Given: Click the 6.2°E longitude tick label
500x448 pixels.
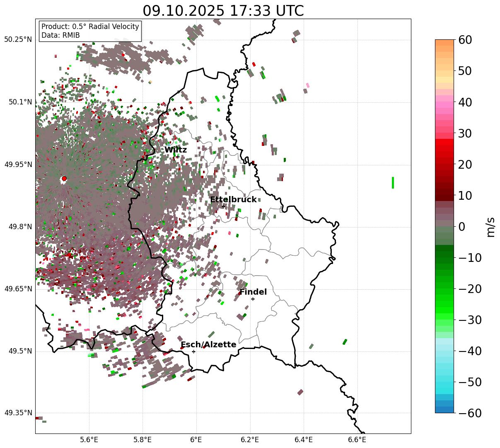Looking at the screenshot, I should 250,439.
